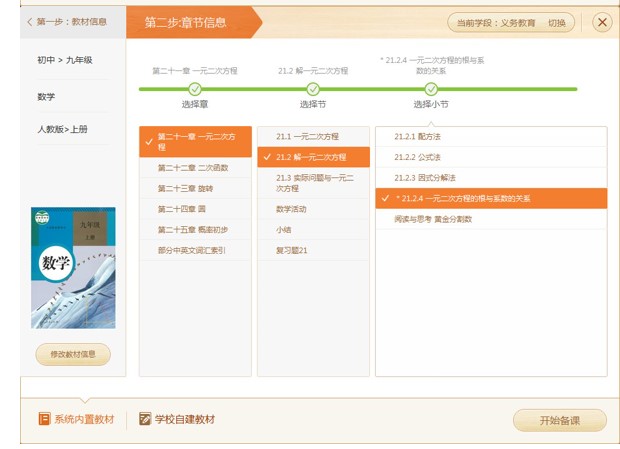Select section 21.1 一元二次方程
The width and height of the screenshot is (620, 449).
click(314, 137)
